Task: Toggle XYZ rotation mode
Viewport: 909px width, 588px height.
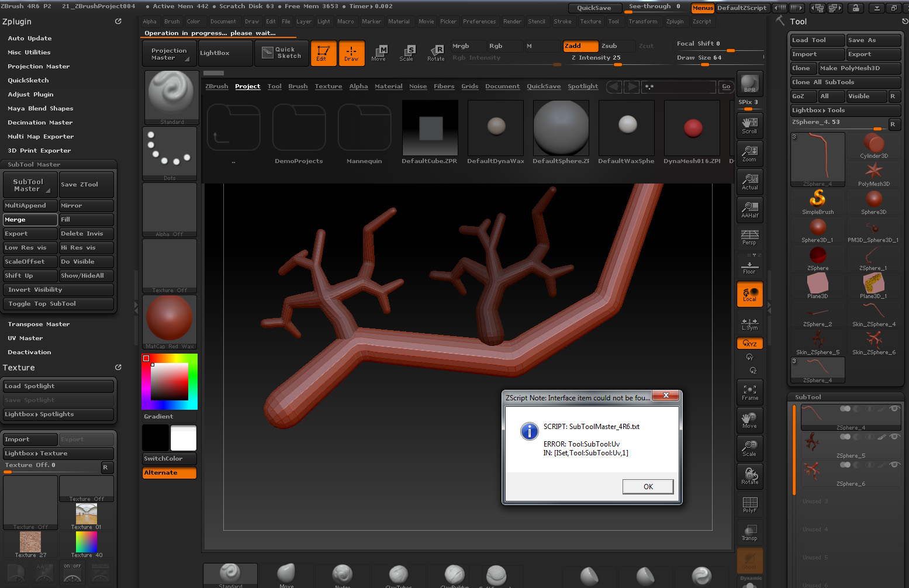Action: pyautogui.click(x=749, y=344)
